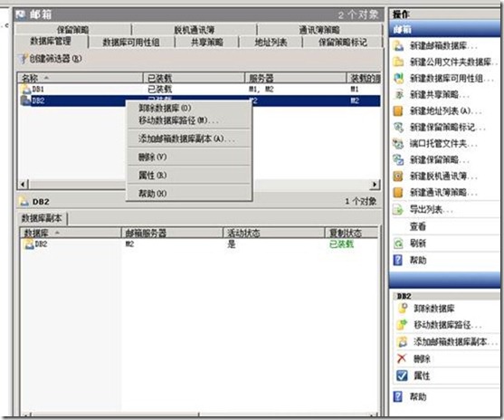Click the 属性 checkmark icon in DB2 actions

[402, 376]
